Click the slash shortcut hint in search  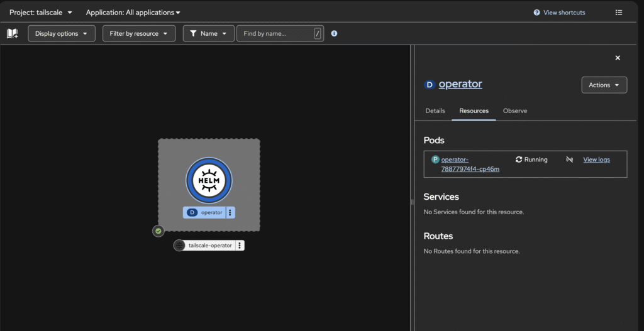[317, 34]
